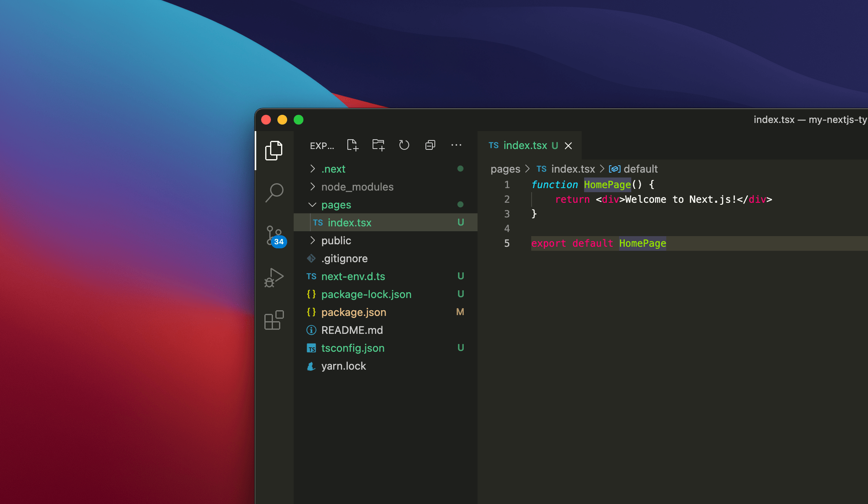Collapse all folders in Explorer

pos(430,145)
